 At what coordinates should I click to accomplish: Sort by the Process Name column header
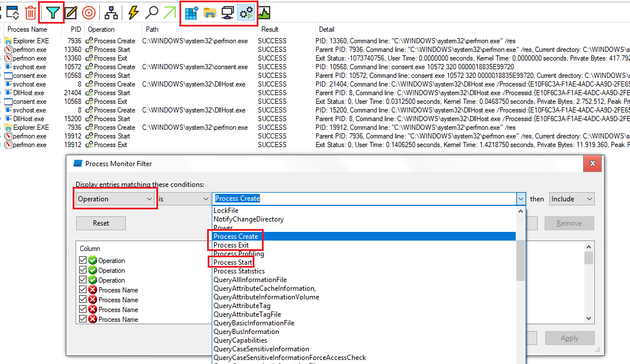pyautogui.click(x=27, y=29)
